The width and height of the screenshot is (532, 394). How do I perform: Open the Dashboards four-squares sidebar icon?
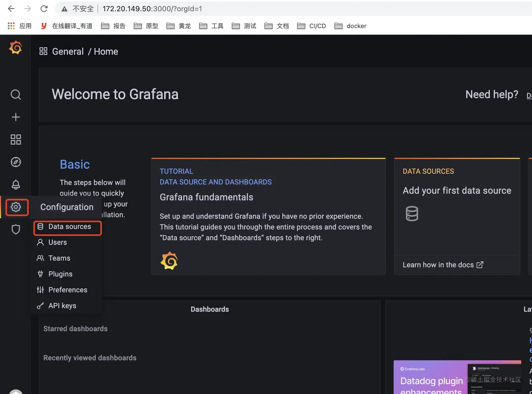point(16,139)
